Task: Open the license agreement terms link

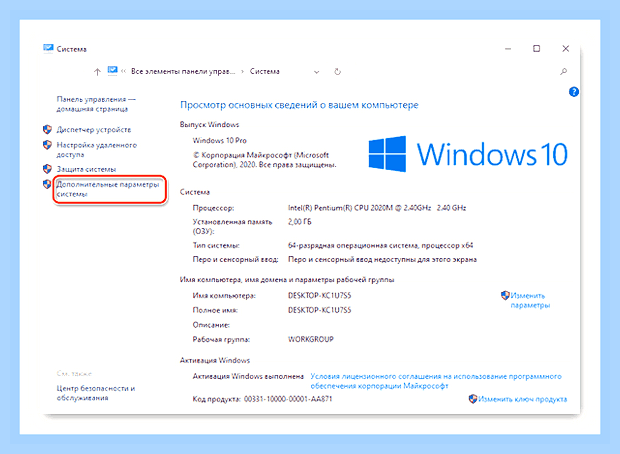Action: (436, 381)
